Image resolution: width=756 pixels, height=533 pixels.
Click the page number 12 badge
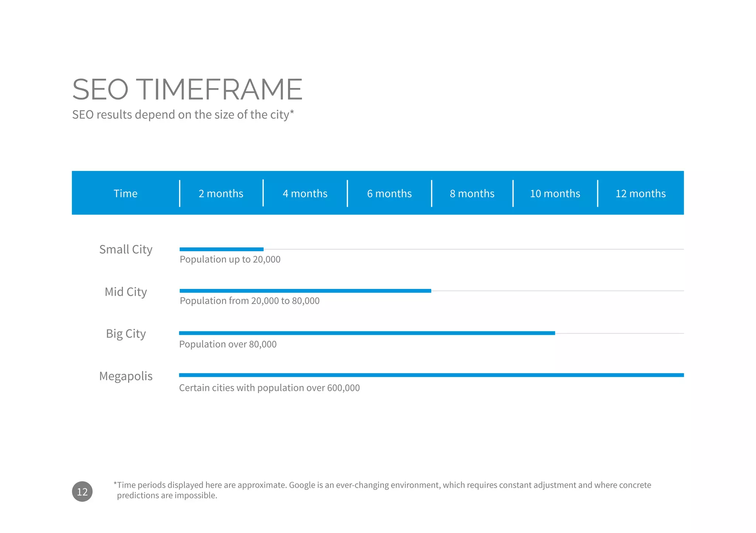click(82, 491)
